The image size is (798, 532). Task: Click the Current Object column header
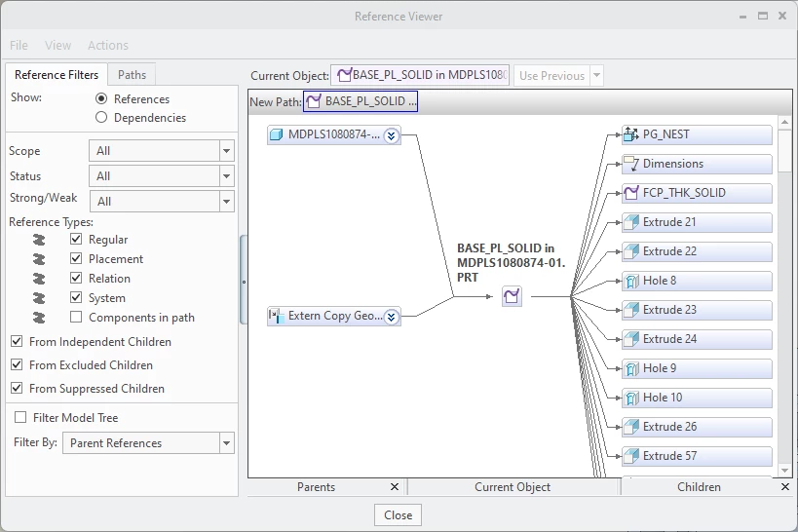(513, 487)
